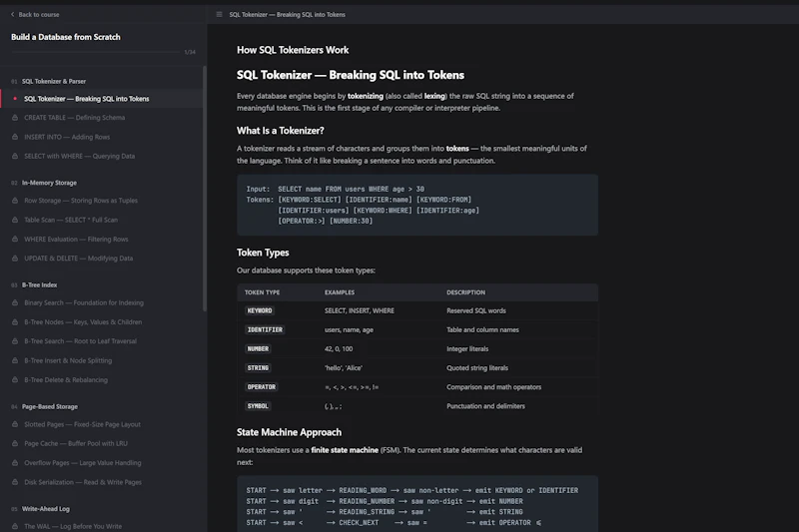The width and height of the screenshot is (799, 532).
Task: Click lock icon beside Page Cache lesson
Action: click(15, 444)
